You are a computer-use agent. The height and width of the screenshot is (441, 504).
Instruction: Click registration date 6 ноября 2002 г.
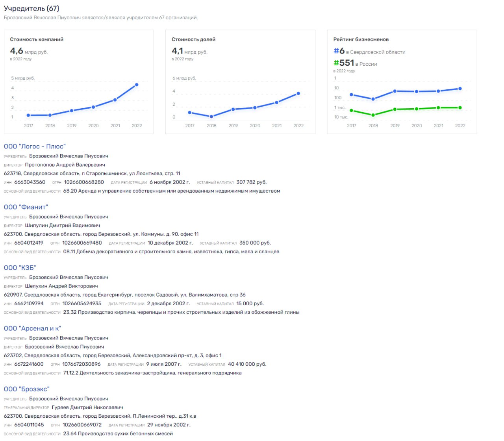click(x=170, y=182)
